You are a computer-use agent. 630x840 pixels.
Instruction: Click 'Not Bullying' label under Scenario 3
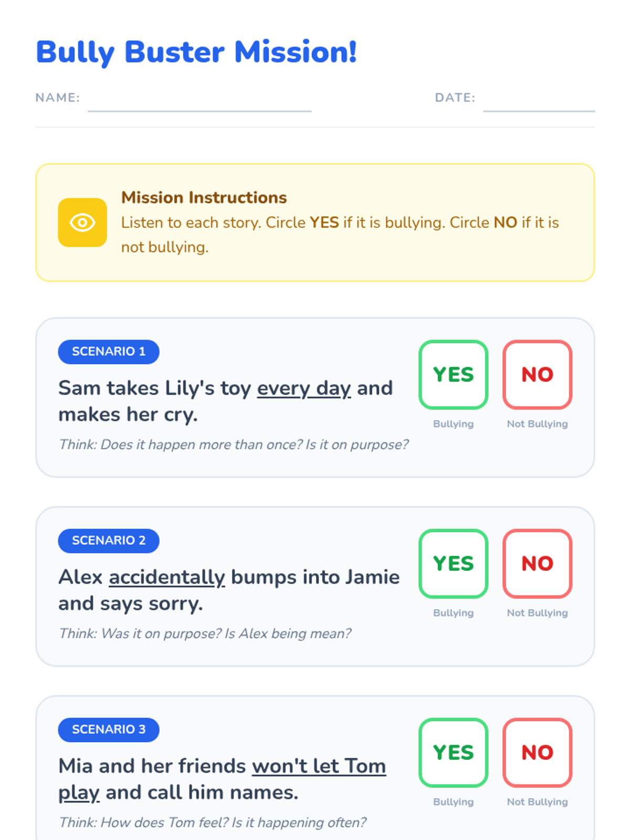tap(538, 802)
